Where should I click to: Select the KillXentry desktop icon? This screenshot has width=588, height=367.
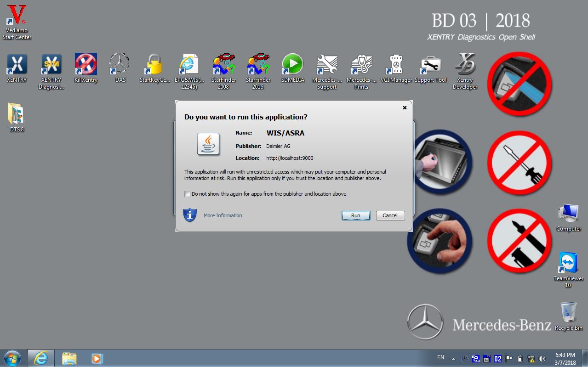(86, 68)
